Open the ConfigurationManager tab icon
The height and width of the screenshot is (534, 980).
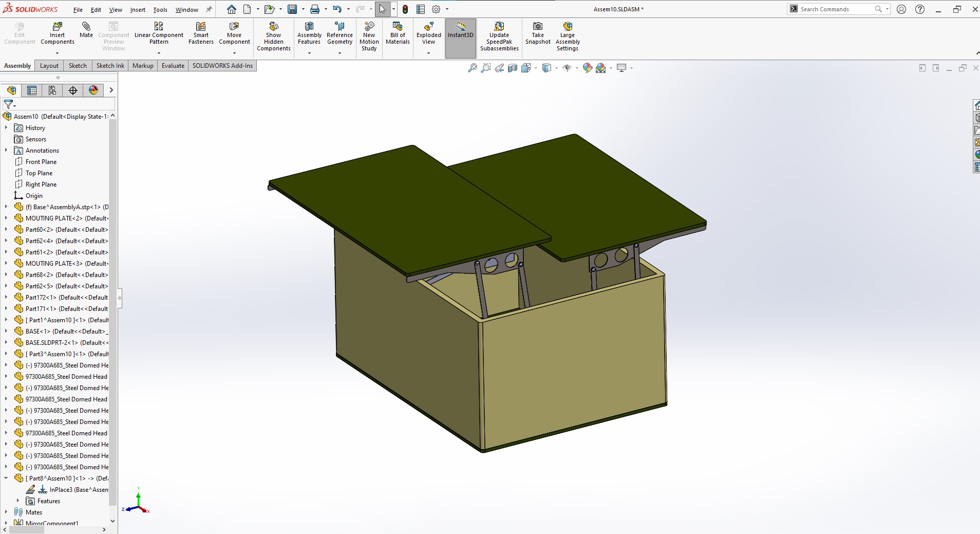pos(52,90)
